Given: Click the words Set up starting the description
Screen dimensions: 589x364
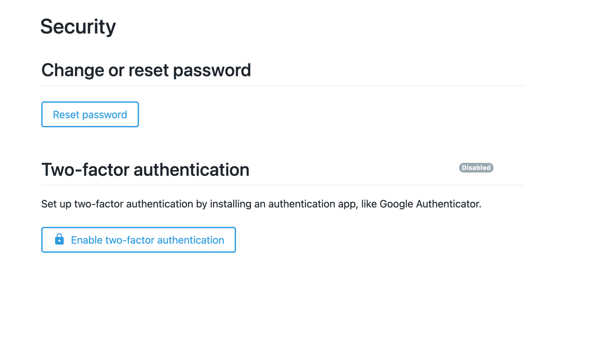Looking at the screenshot, I should 56,204.
